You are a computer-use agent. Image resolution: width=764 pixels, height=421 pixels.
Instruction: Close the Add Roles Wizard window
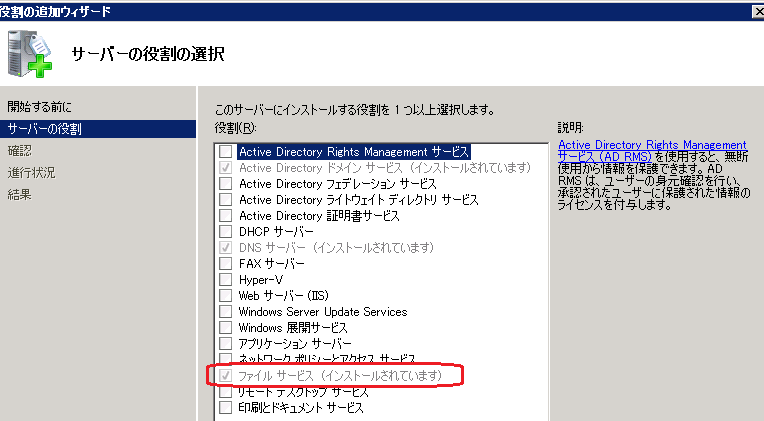click(x=754, y=11)
